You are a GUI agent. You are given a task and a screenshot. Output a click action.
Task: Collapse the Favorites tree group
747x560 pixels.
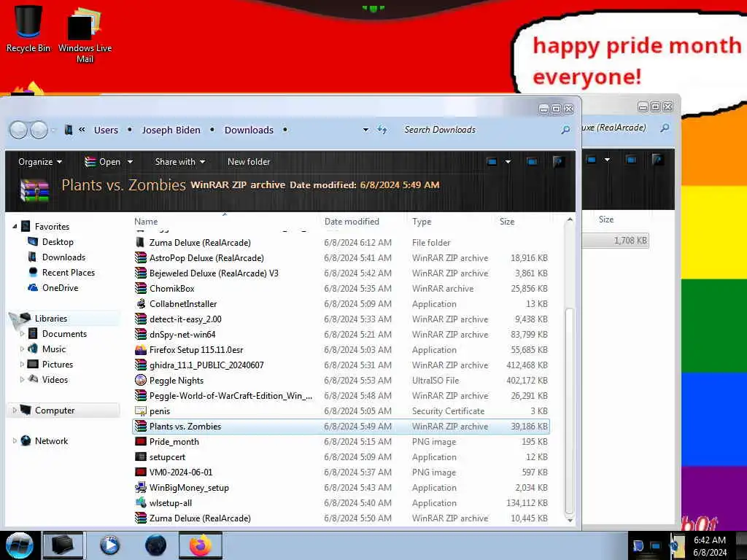(x=15, y=227)
